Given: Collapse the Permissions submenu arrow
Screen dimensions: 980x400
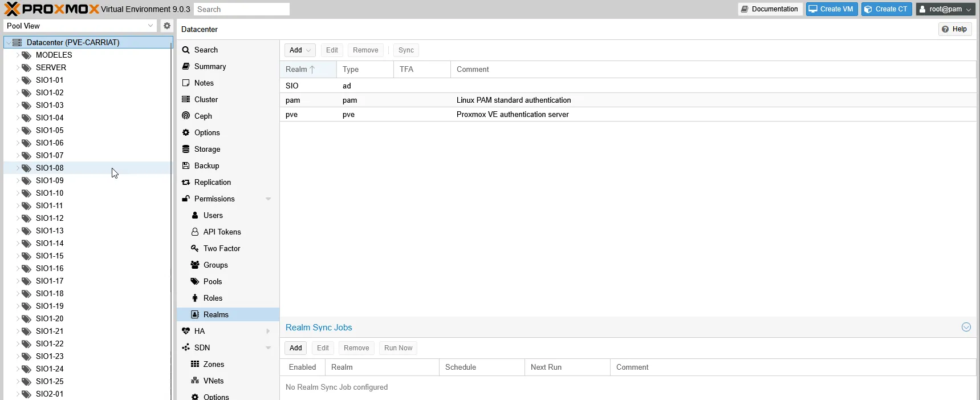Looking at the screenshot, I should 268,199.
